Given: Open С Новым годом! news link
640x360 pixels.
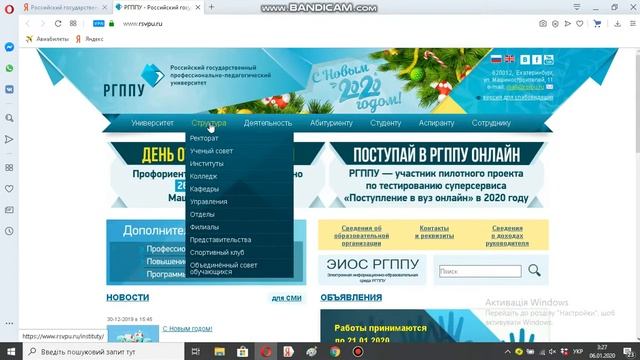Looking at the screenshot, I should click(x=187, y=329).
